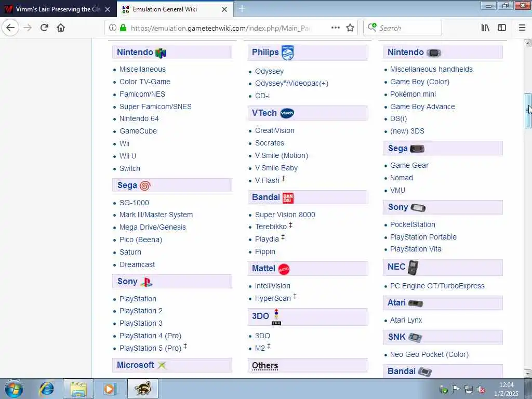
Task: Open the page actions three-dot menu
Action: click(x=335, y=28)
